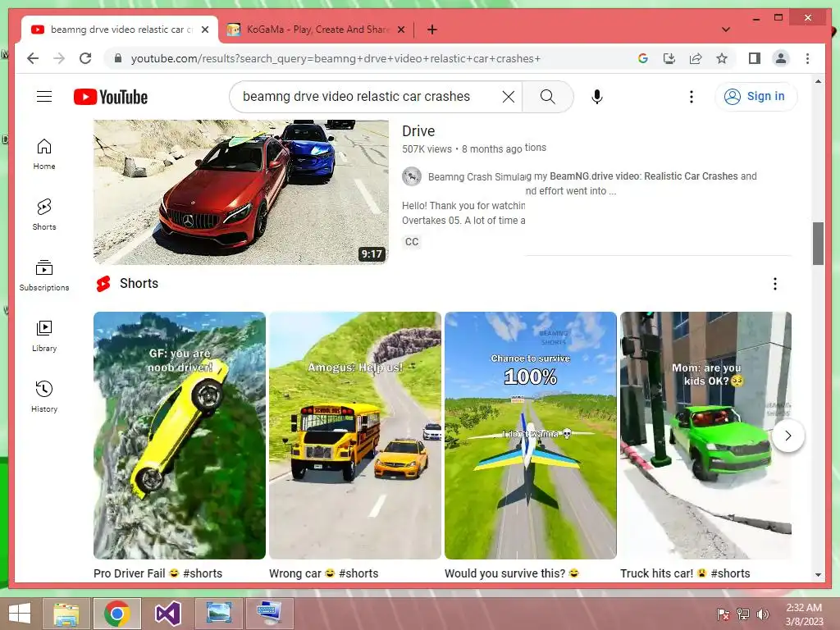Open the Chrome profile avatar
This screenshot has width=840, height=630.
point(781,58)
